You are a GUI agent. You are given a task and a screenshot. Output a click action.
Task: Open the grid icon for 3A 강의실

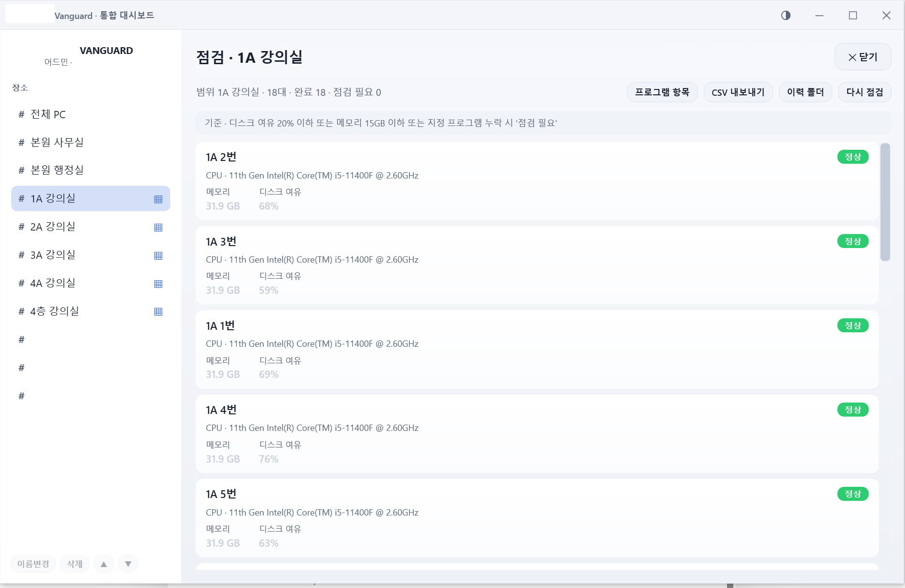pos(158,255)
